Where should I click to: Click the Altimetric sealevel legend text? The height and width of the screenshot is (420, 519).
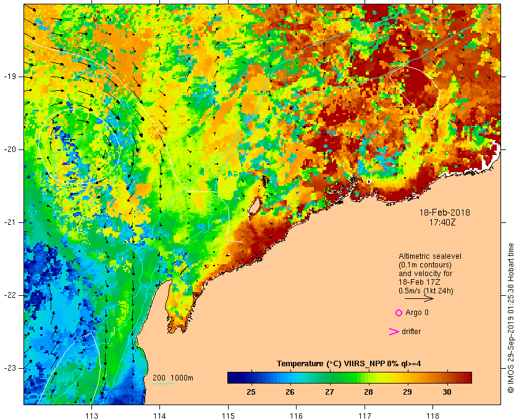(x=430, y=256)
